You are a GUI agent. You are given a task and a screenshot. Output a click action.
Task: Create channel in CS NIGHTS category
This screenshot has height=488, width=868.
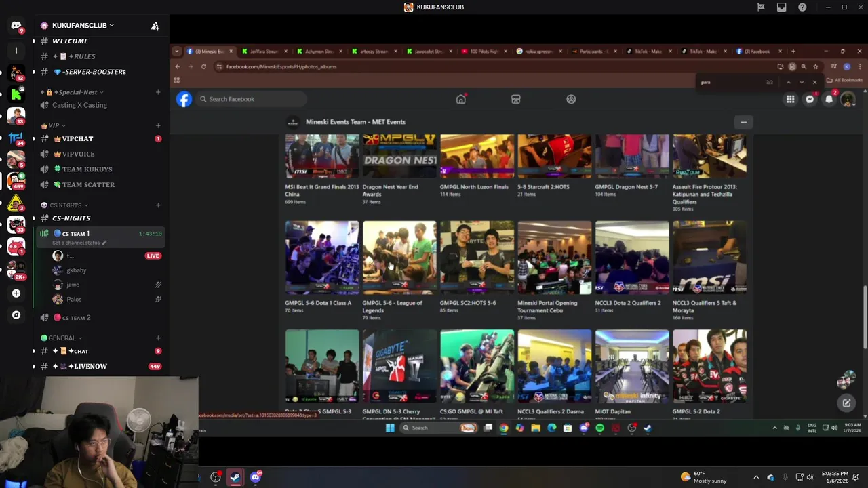tap(158, 205)
